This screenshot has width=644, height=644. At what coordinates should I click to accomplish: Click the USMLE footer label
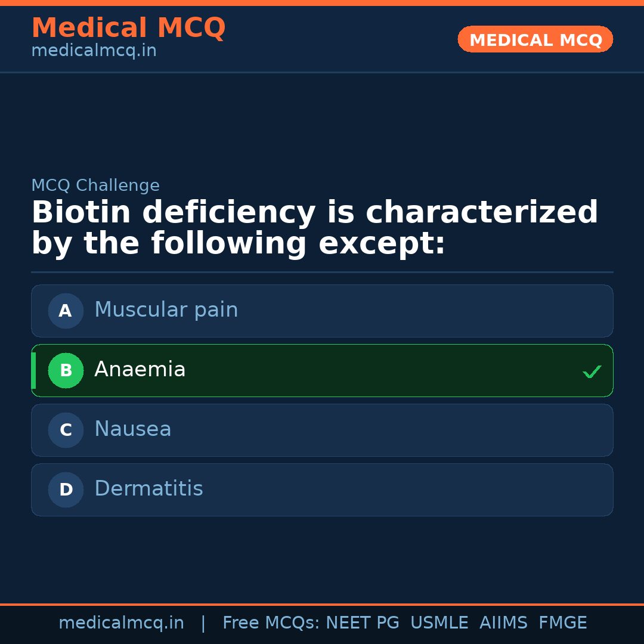click(x=439, y=623)
